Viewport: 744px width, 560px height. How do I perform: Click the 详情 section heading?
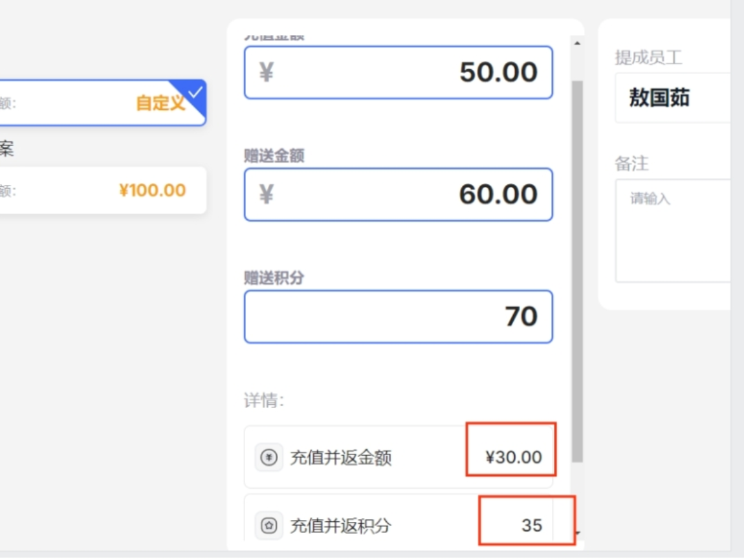(263, 401)
